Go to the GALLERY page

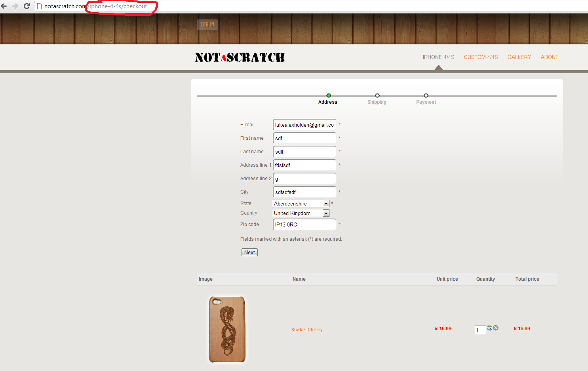[519, 57]
